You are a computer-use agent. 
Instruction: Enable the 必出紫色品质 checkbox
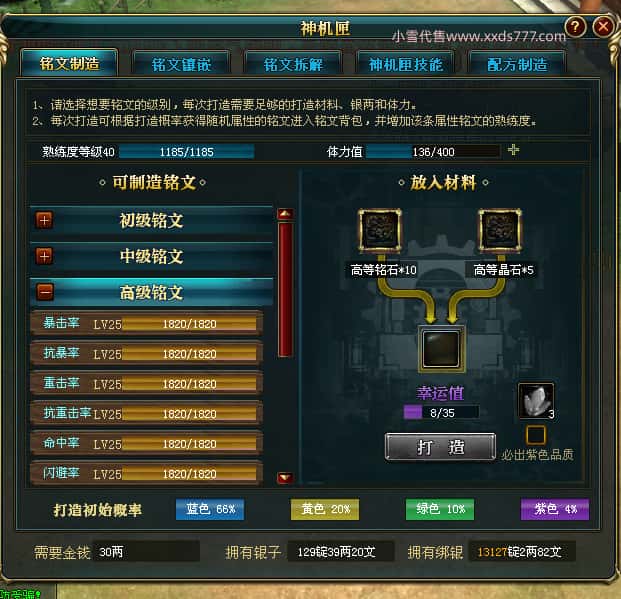tap(536, 435)
